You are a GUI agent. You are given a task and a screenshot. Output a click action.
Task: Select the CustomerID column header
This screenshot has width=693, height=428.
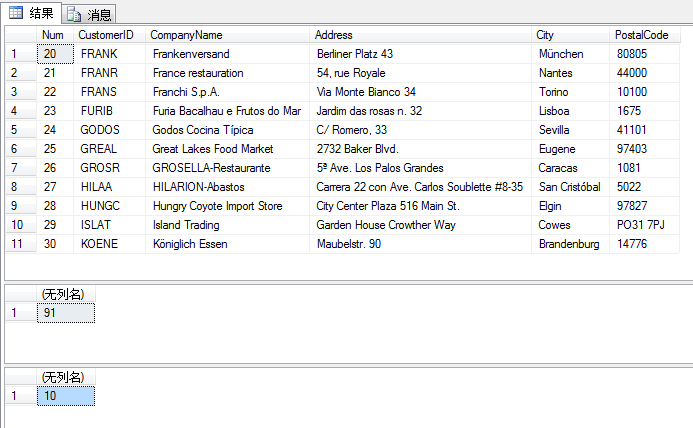click(x=109, y=35)
